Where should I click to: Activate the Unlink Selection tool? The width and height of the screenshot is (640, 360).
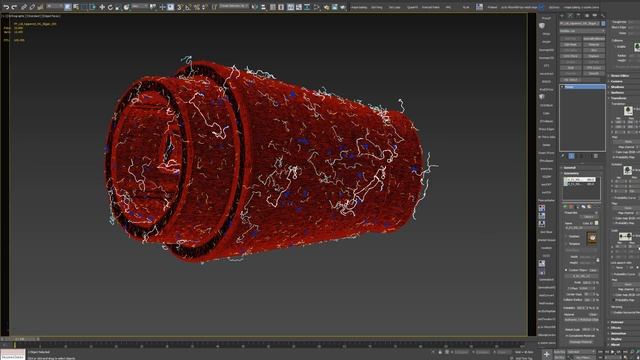32,7
